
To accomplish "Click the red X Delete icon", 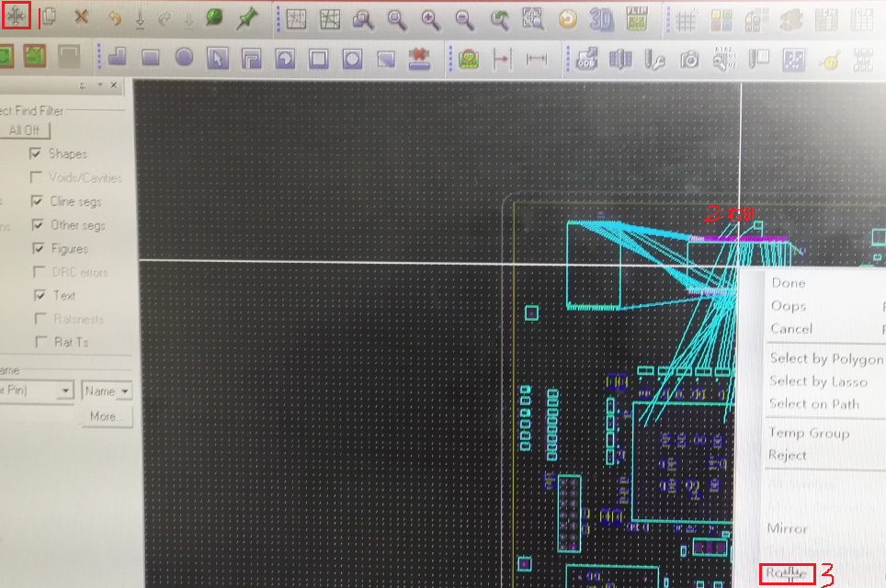I will [82, 17].
